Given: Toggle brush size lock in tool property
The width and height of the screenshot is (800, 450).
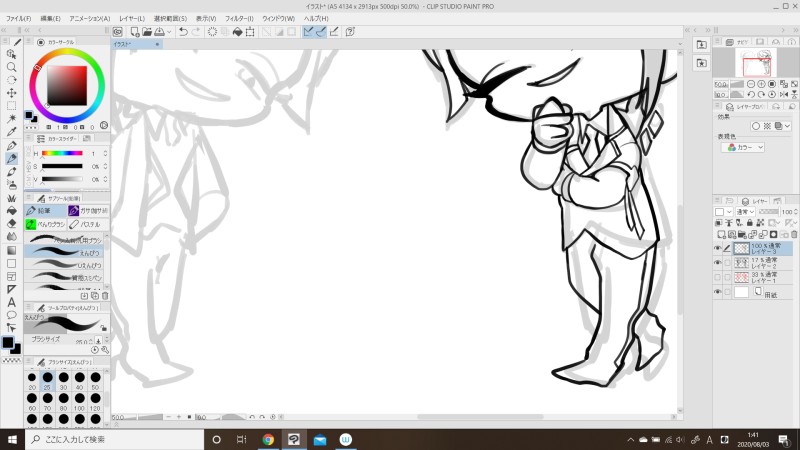Looking at the screenshot, I should (104, 328).
